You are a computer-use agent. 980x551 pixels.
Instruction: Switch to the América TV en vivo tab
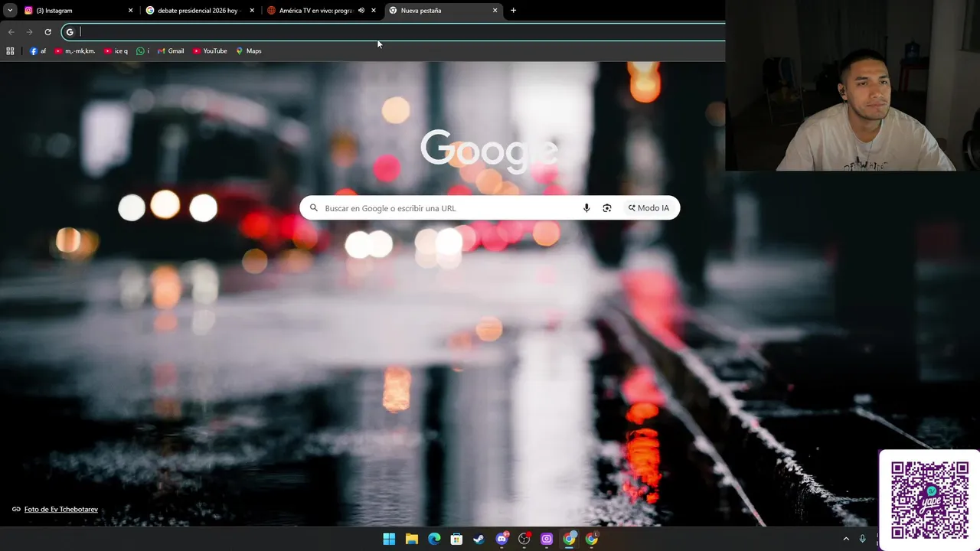[x=322, y=10]
